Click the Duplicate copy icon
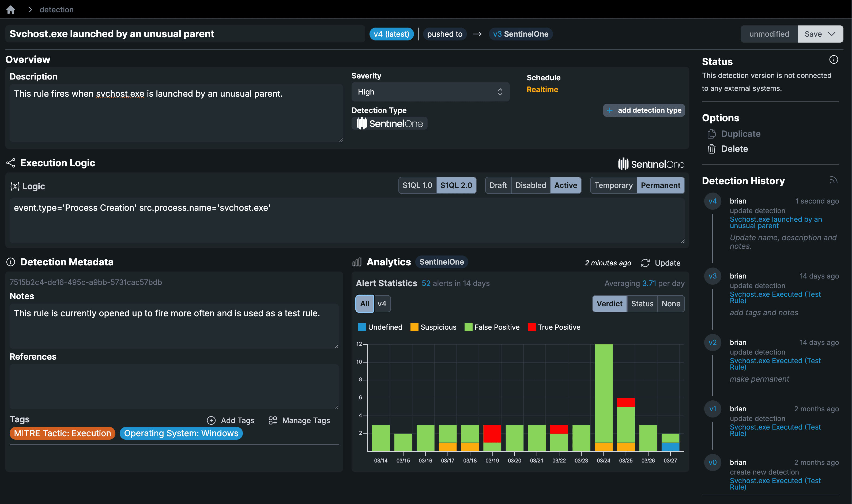This screenshot has width=852, height=504. 711,134
